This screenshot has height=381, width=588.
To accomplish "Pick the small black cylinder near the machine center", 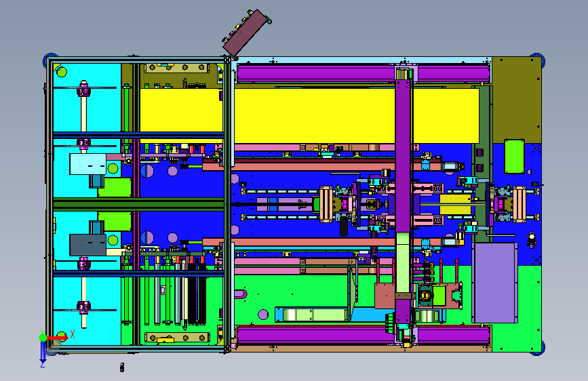I will [x=343, y=226].
